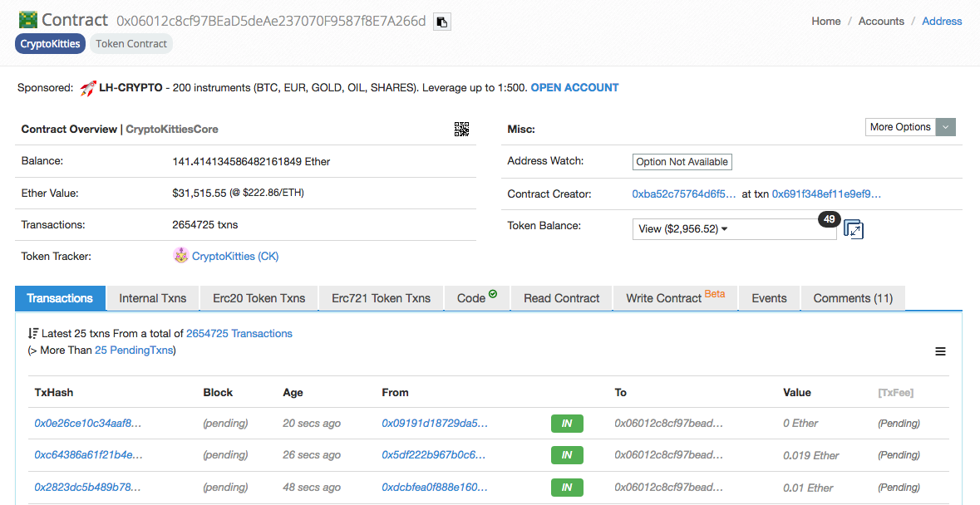Click the expand token balance view icon
This screenshot has height=505, width=980.
(x=854, y=229)
